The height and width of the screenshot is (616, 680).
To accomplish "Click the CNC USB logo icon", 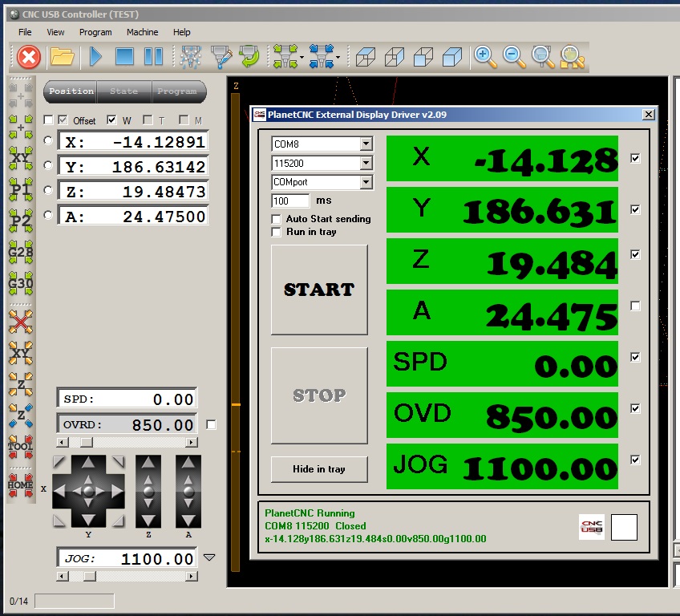I will pos(592,527).
